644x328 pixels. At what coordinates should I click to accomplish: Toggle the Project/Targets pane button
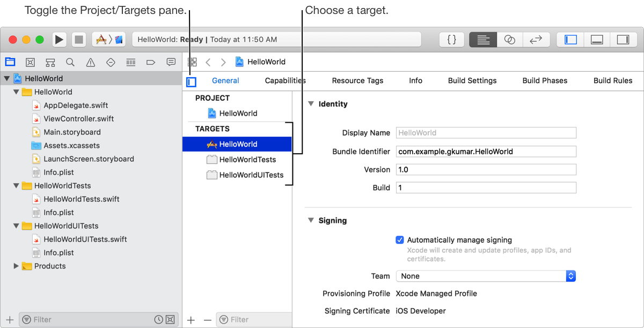[x=191, y=82]
